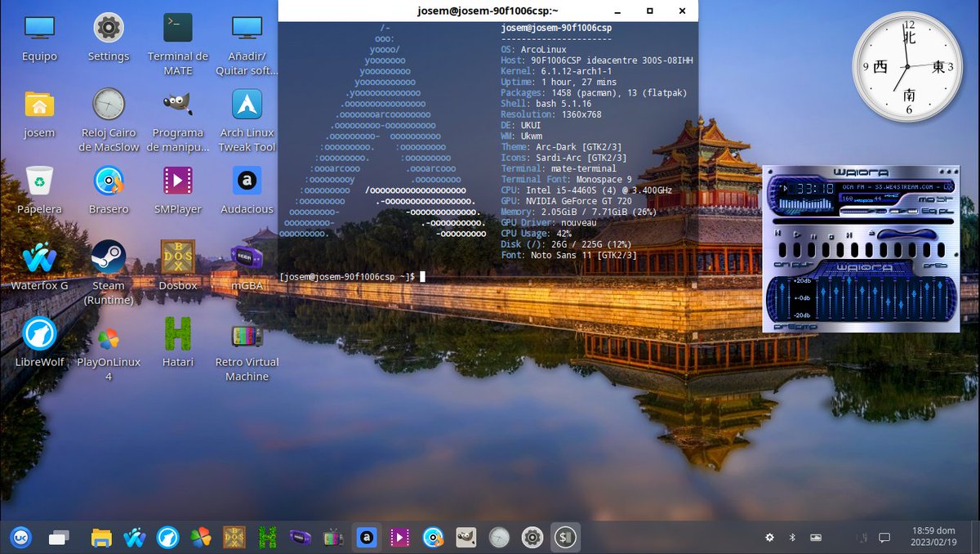
Task: Open the equalizer presets button
Action: click(x=935, y=265)
